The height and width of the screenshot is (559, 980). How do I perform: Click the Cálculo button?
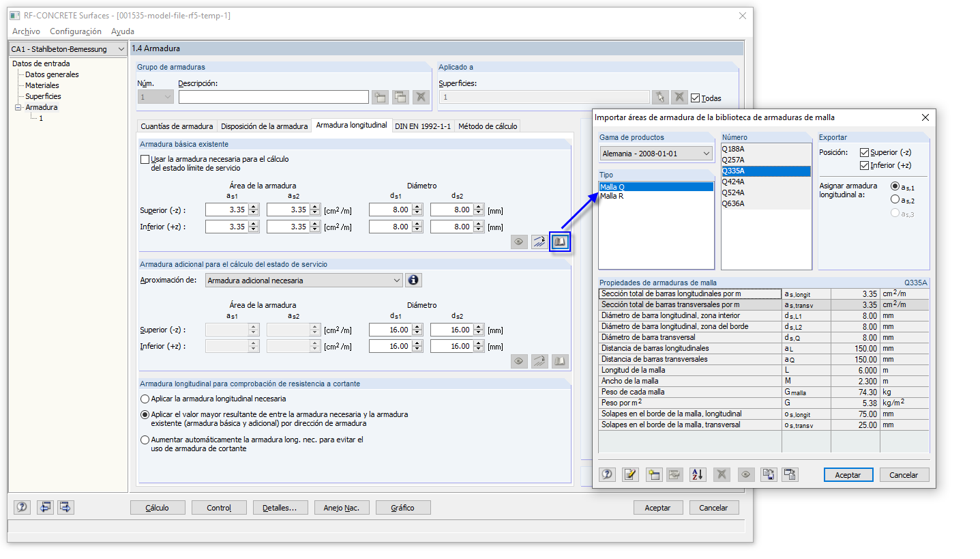click(157, 508)
